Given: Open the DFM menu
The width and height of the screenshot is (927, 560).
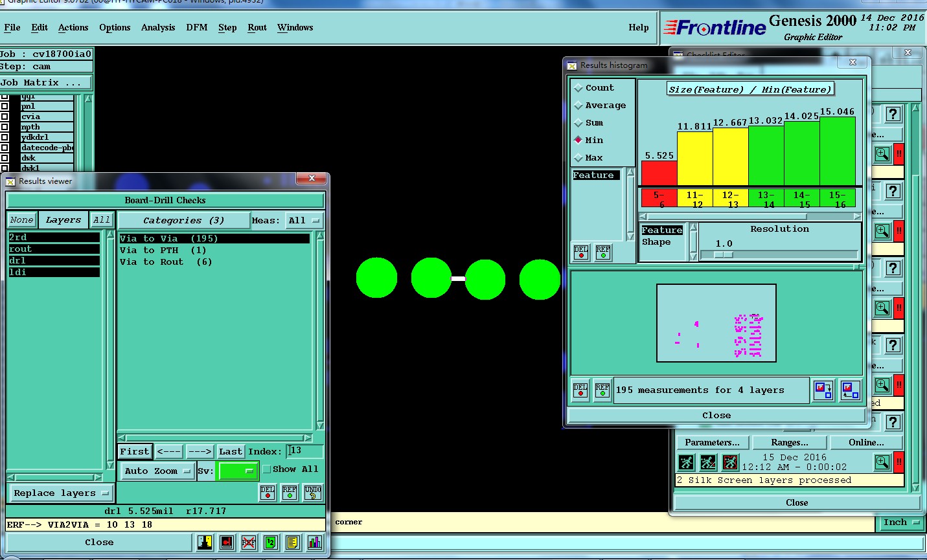Looking at the screenshot, I should pyautogui.click(x=197, y=28).
